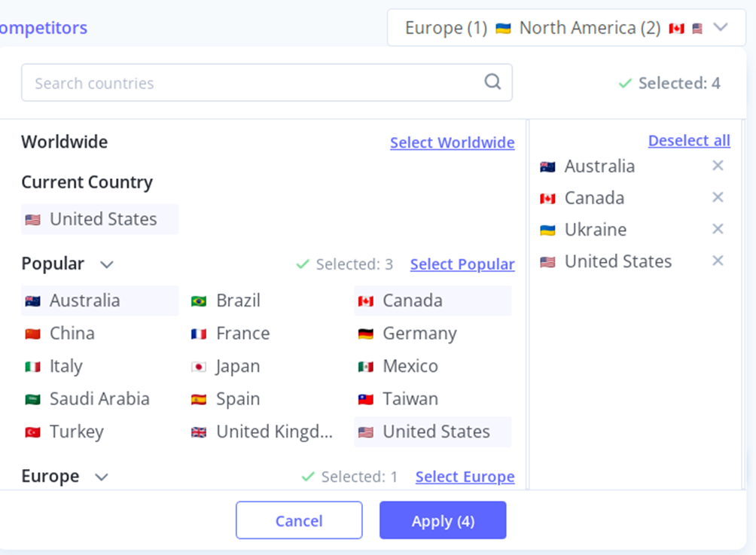The image size is (756, 555).
Task: Remove United States from the selected list
Action: tap(718, 261)
